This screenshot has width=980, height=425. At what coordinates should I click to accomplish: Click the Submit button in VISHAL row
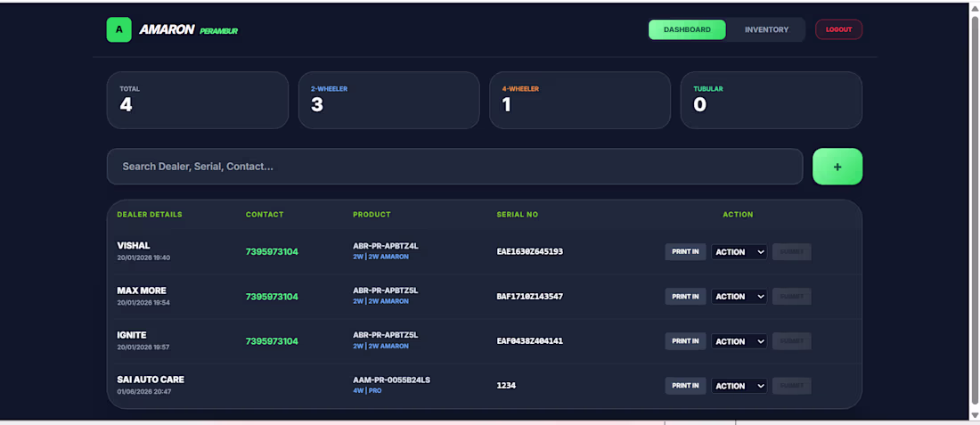tap(792, 252)
